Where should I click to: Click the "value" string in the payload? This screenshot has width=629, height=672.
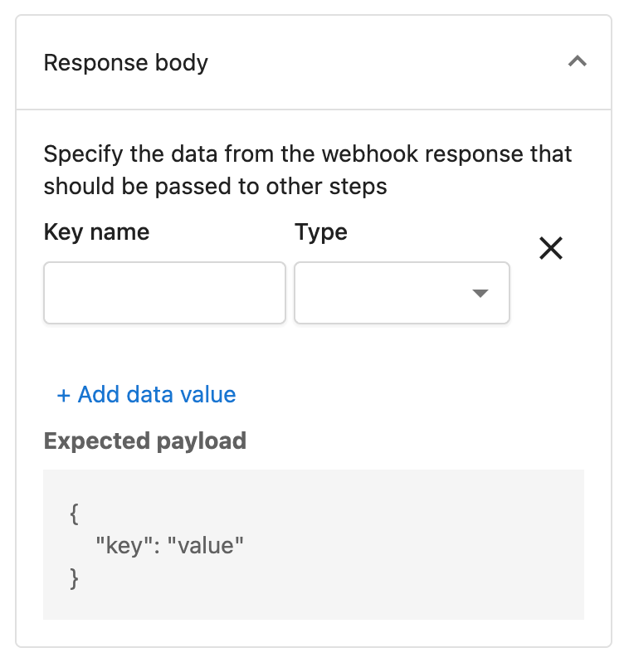pyautogui.click(x=205, y=546)
